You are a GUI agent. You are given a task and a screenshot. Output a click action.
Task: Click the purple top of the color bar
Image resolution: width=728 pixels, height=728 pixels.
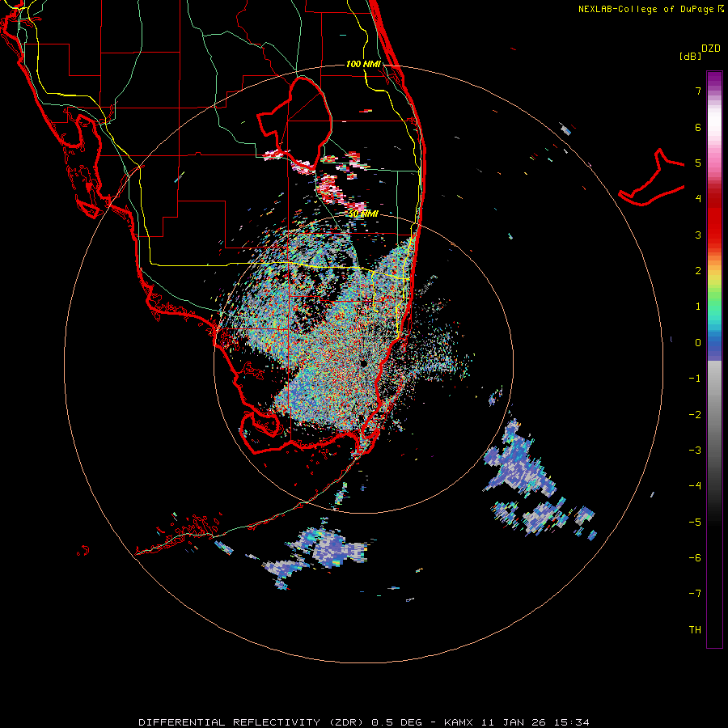click(714, 79)
